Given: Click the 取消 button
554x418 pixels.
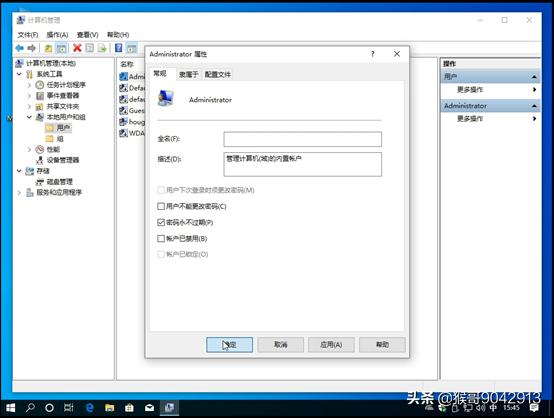Looking at the screenshot, I should pyautogui.click(x=281, y=345).
